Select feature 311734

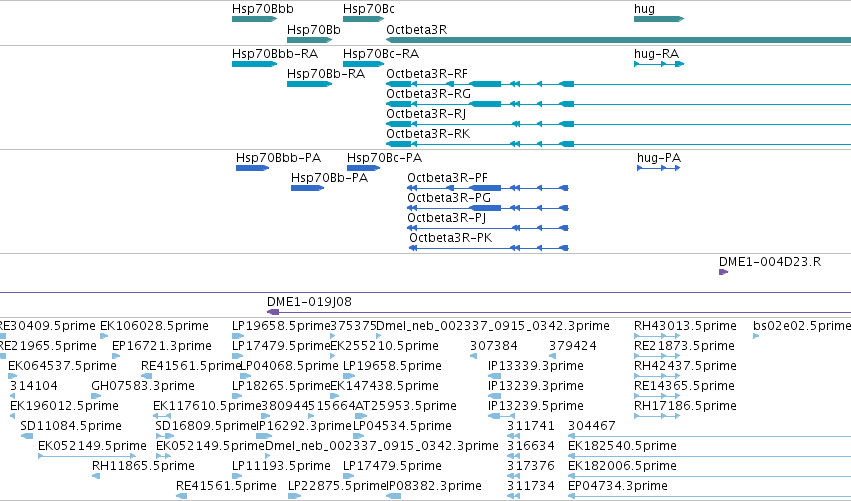point(531,486)
